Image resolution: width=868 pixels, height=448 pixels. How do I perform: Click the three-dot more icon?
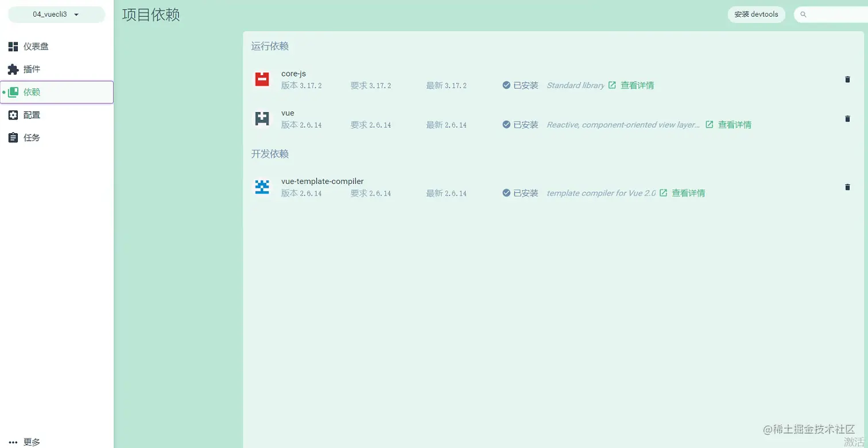coord(13,442)
